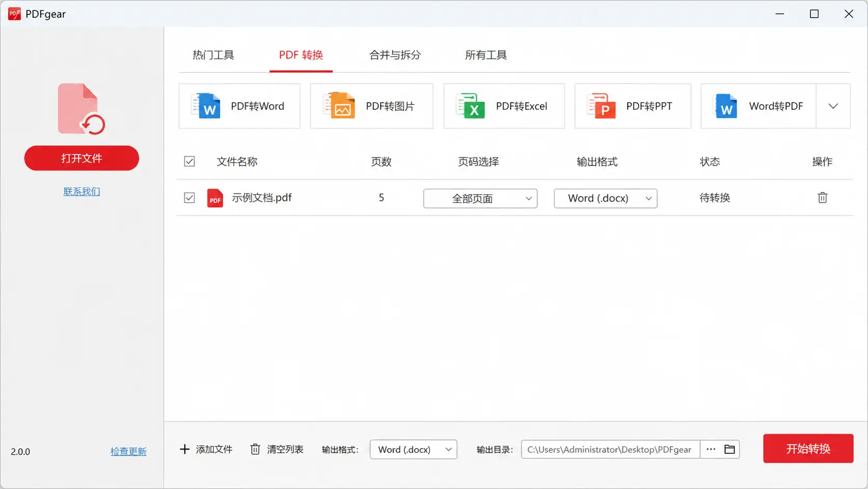Choose the Word转PDF label
Screen dimensions: 868x489
click(776, 106)
